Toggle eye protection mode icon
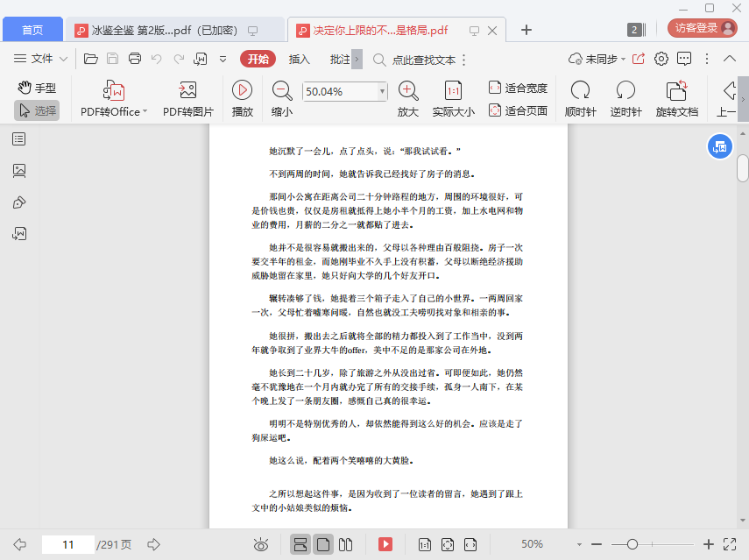 tap(261, 545)
